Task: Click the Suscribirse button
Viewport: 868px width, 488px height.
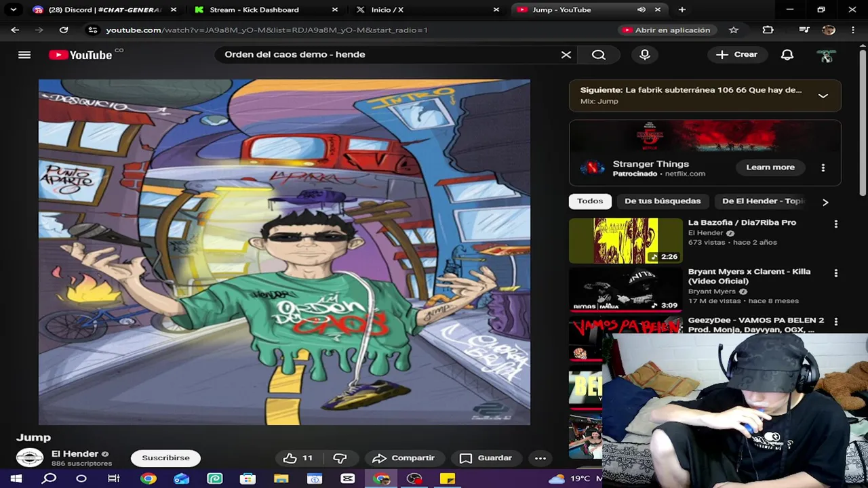Action: [x=165, y=458]
